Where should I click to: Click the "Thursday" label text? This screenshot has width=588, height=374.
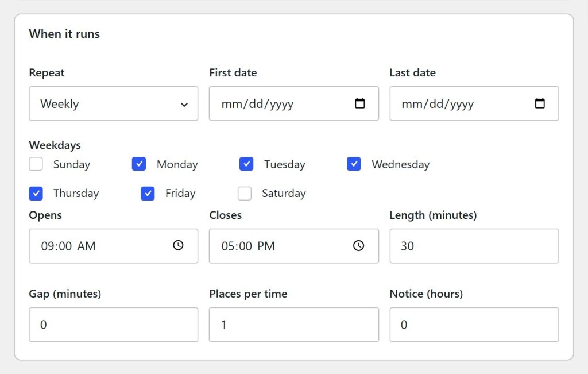(76, 194)
